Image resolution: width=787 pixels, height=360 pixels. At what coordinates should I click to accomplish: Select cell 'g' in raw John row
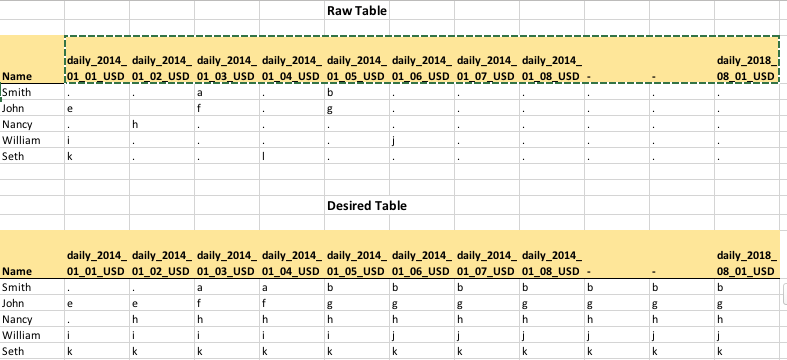coord(357,108)
